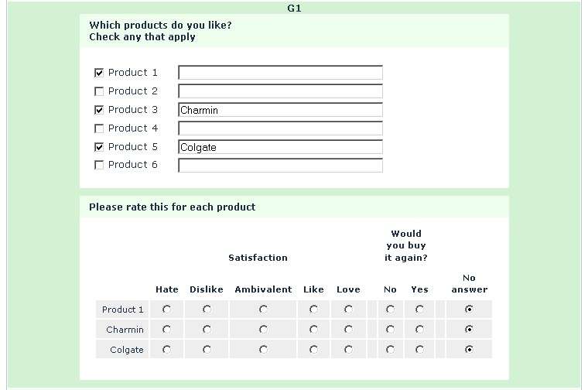
Task: Select No answer for Colgate row
Action: [x=470, y=350]
